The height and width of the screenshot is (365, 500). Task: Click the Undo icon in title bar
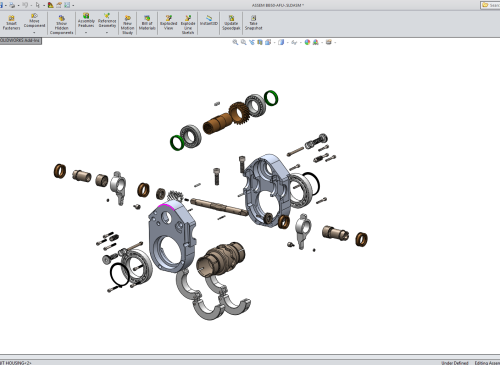[x=25, y=5]
